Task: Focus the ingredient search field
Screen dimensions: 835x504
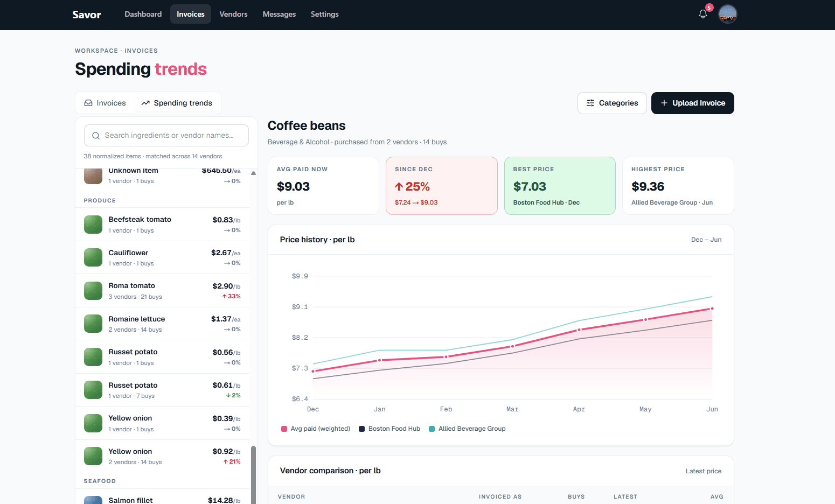Action: (x=166, y=135)
